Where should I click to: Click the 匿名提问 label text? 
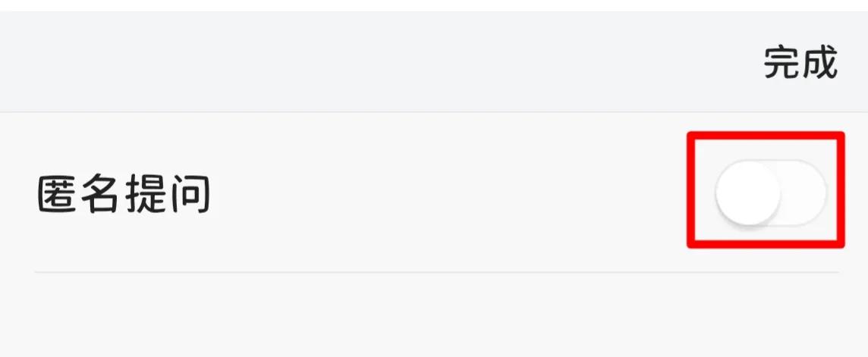click(x=124, y=194)
